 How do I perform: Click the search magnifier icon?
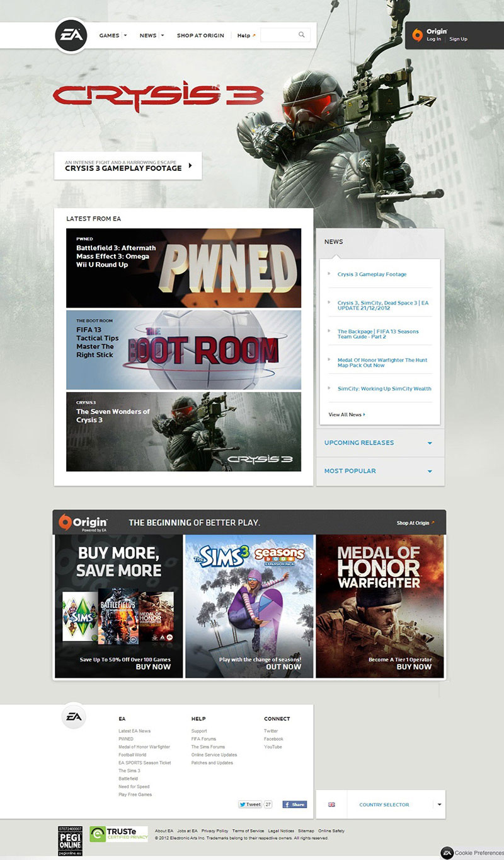pos(302,35)
